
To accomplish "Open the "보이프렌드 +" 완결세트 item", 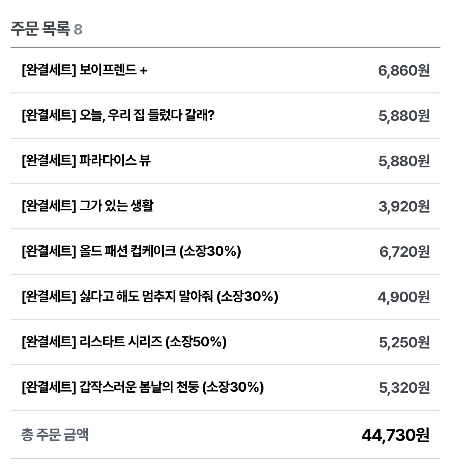I will click(84, 71).
